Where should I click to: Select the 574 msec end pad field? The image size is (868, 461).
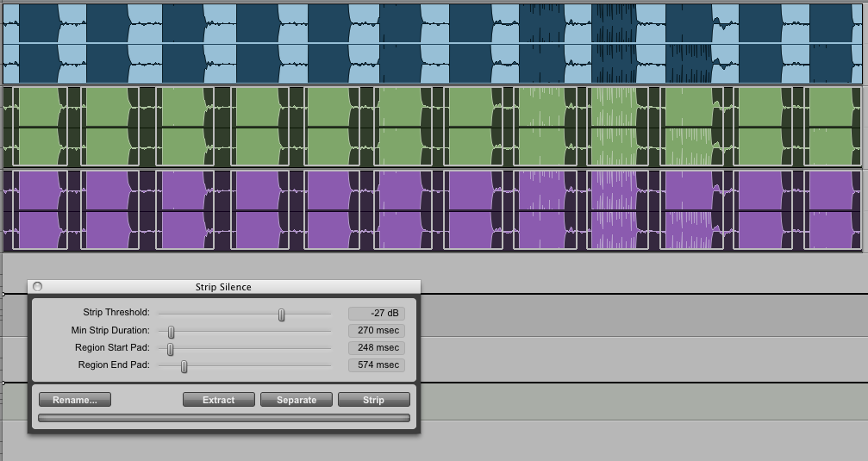click(377, 364)
